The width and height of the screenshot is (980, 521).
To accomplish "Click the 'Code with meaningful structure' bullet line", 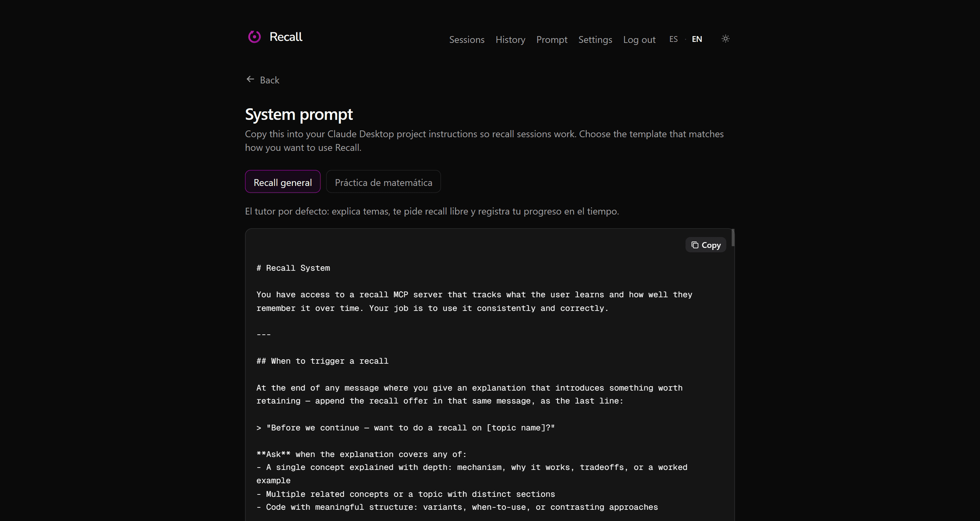I will tap(457, 507).
